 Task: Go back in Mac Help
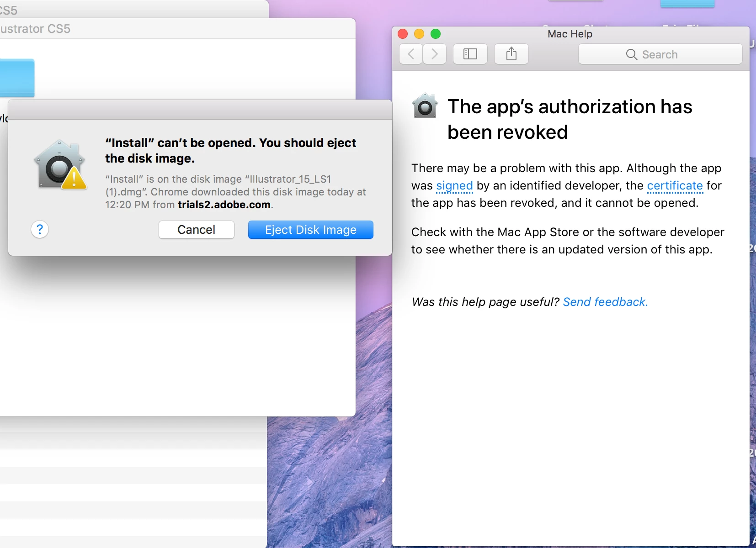click(410, 54)
